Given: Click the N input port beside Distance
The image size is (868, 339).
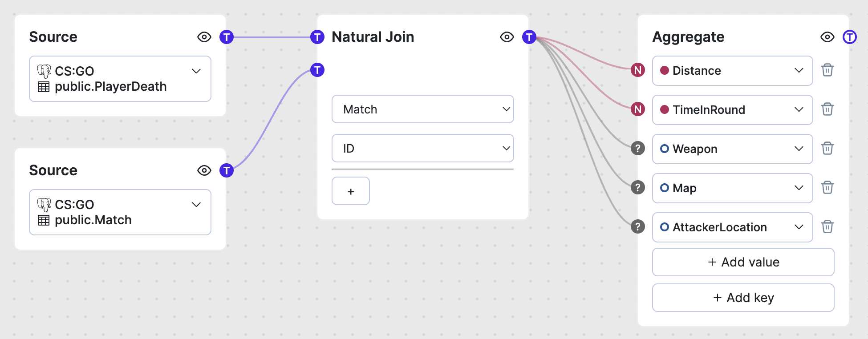Looking at the screenshot, I should click(x=638, y=70).
